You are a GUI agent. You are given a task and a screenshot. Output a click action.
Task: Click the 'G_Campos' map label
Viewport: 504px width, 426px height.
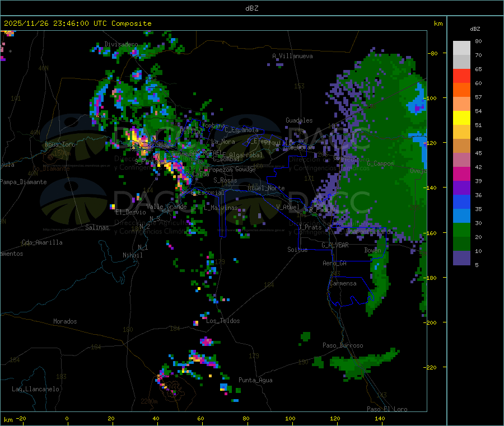[380, 163]
